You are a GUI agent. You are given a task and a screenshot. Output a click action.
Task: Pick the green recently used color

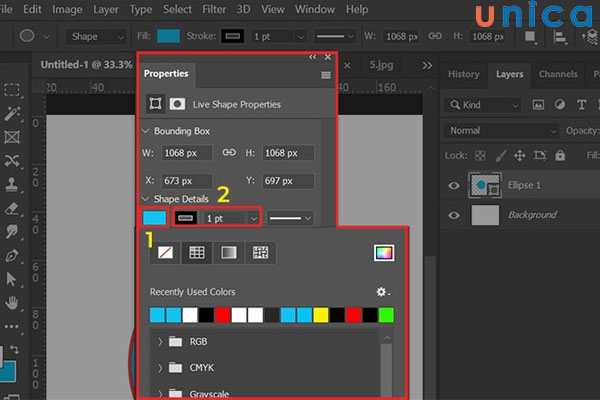point(386,315)
